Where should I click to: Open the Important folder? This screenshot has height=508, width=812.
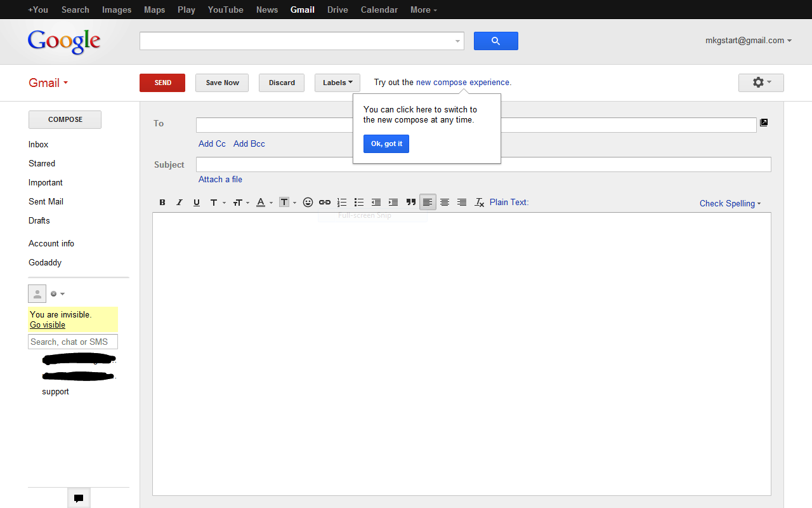[x=46, y=183]
